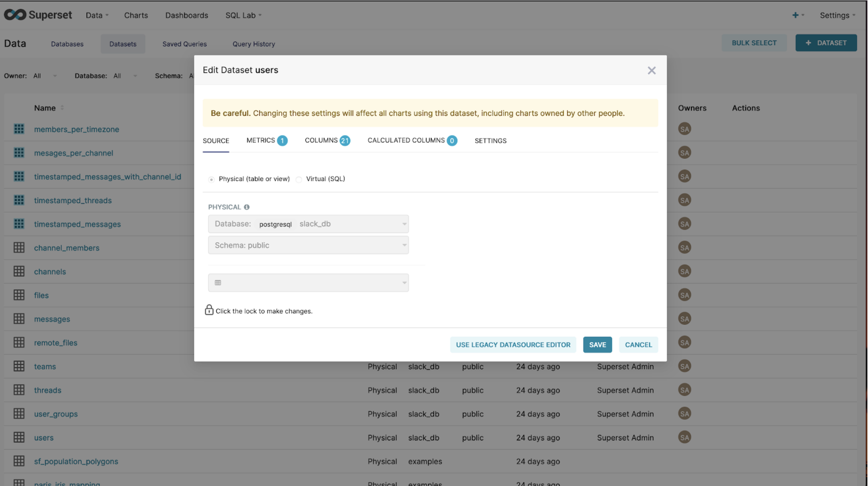Screen dimensions: 868x486
Task: Click the plus icon in top navbar
Action: (x=795, y=15)
